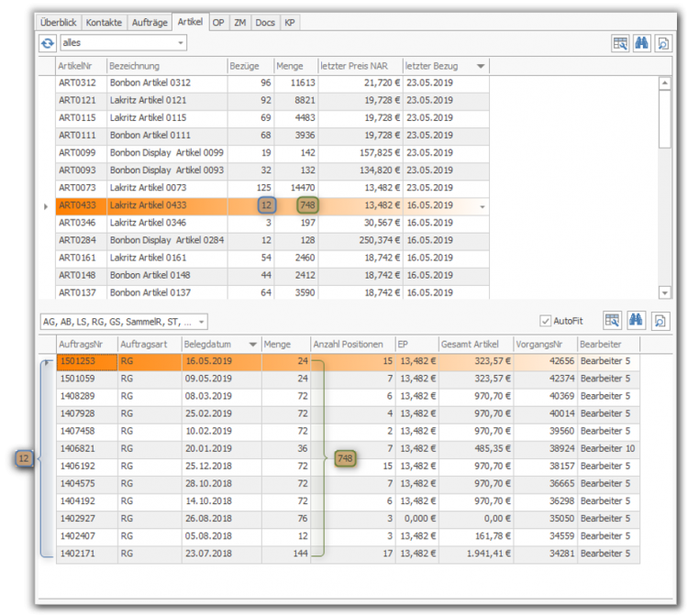Viewport: 688px width, 616px height.
Task: Select order 1404192
Action: 348,501
